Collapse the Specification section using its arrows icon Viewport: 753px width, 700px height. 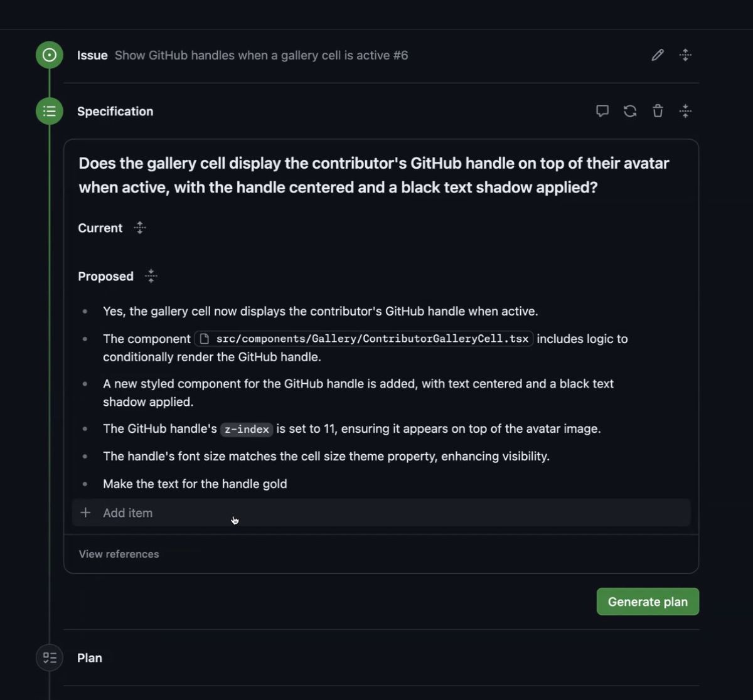(x=685, y=111)
